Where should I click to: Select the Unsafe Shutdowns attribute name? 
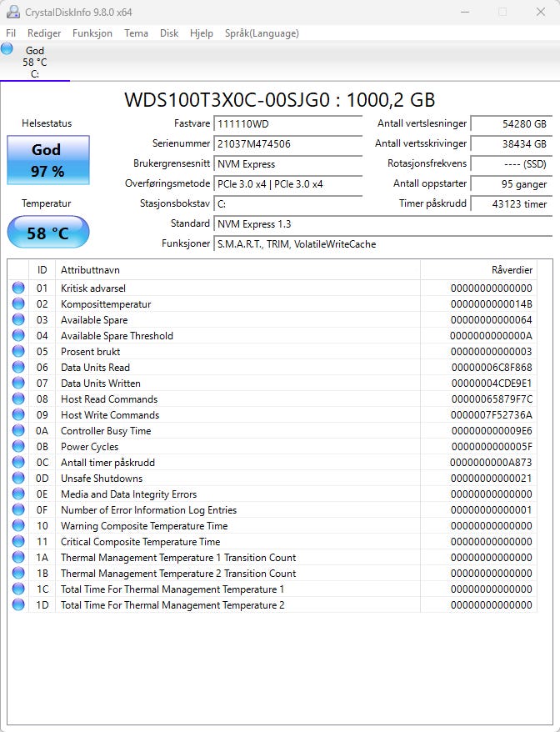[102, 479]
